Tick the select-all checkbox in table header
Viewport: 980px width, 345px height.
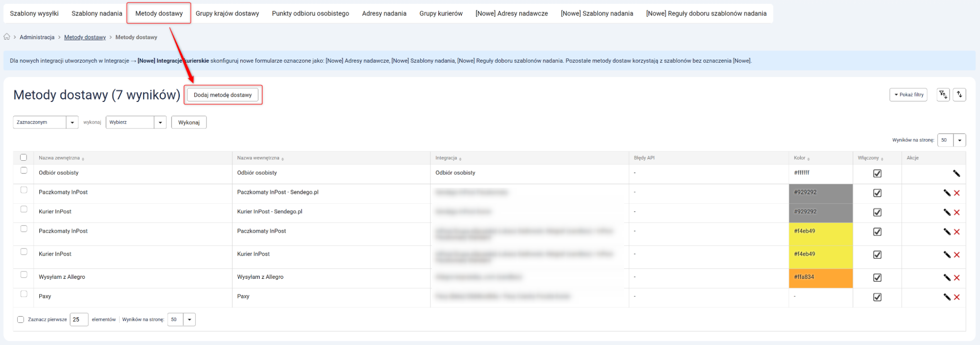coord(24,157)
